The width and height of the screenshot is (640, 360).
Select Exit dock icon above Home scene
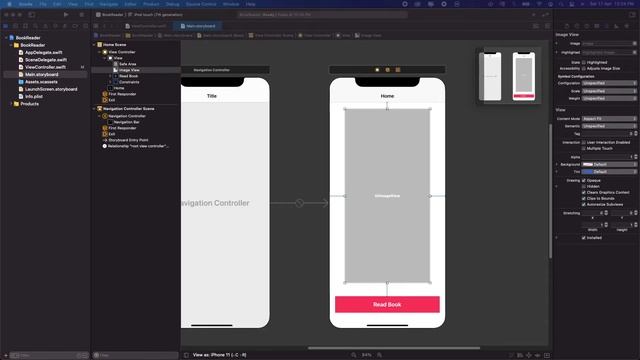pos(398,70)
